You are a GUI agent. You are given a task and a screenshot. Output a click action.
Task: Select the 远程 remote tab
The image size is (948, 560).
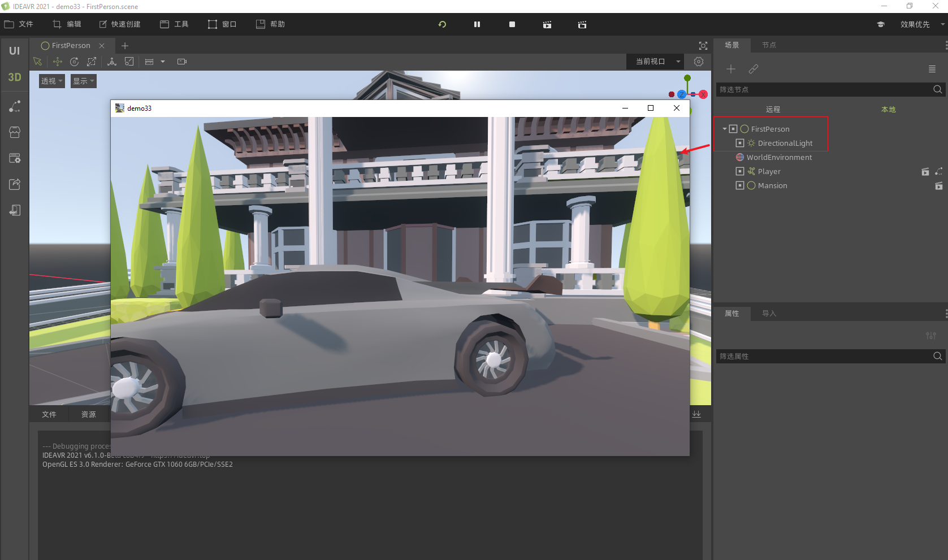click(x=773, y=109)
